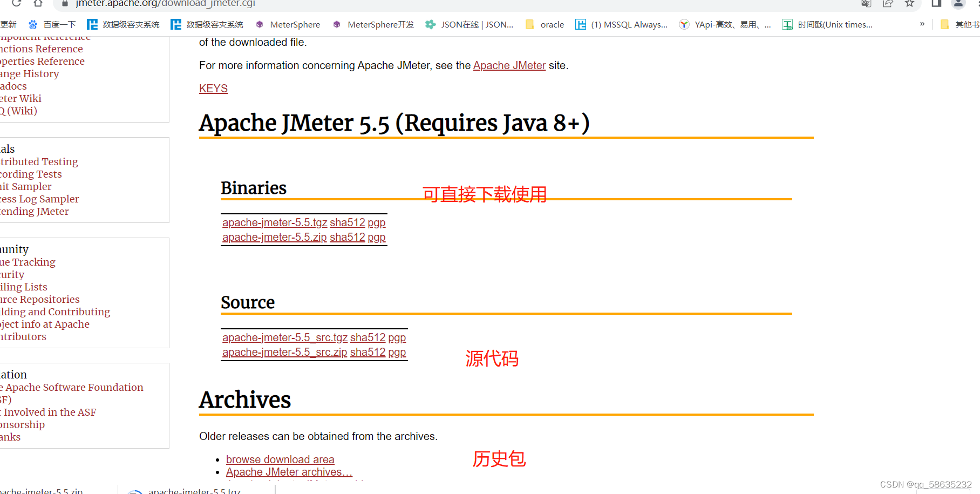This screenshot has height=494, width=980.
Task: Open the Thanks sidebar link
Action: click(x=10, y=437)
